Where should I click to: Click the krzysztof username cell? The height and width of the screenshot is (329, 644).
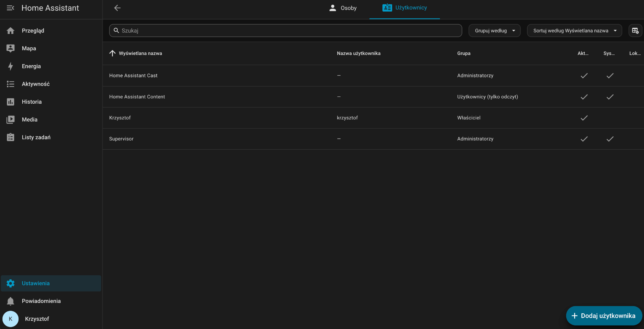[347, 118]
